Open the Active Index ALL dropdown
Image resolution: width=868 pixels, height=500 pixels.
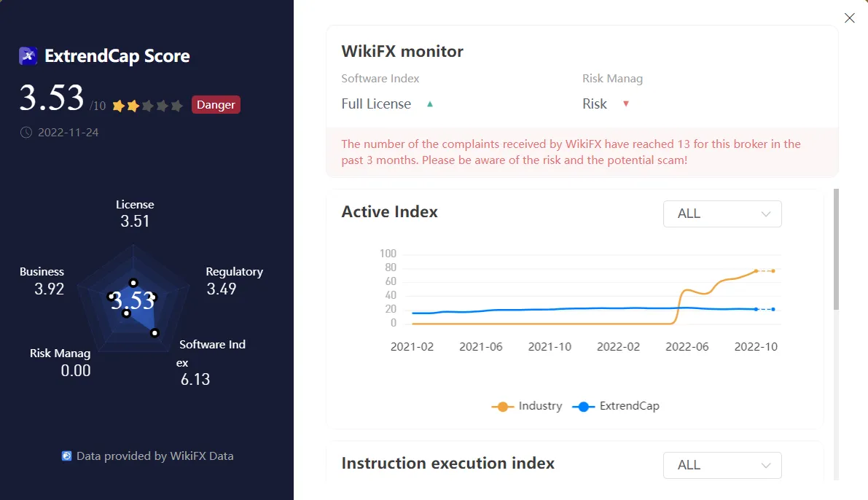coord(722,214)
